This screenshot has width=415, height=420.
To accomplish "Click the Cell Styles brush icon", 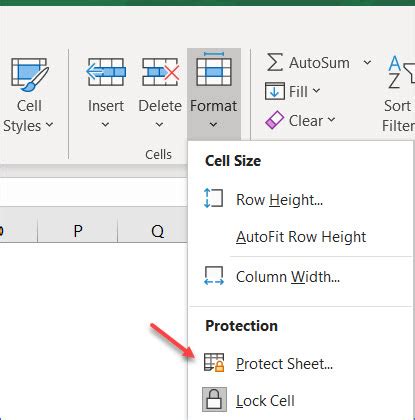I will [x=29, y=74].
